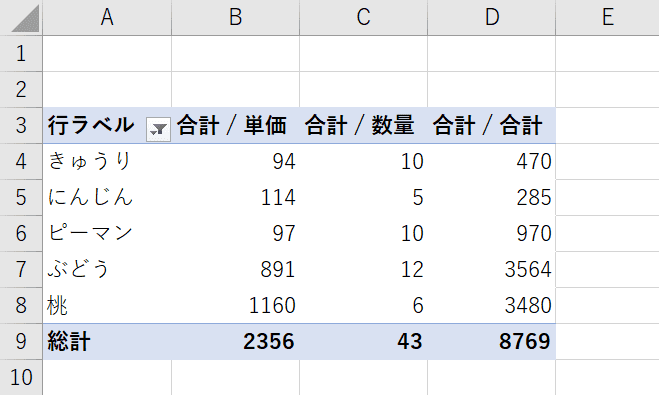
Task: Click the 合計 / 数量 header cell
Action: [x=364, y=126]
